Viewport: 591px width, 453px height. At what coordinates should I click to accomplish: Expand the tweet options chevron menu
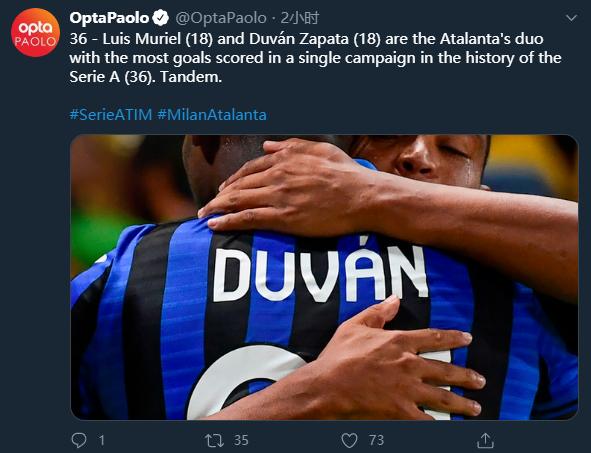click(x=571, y=18)
